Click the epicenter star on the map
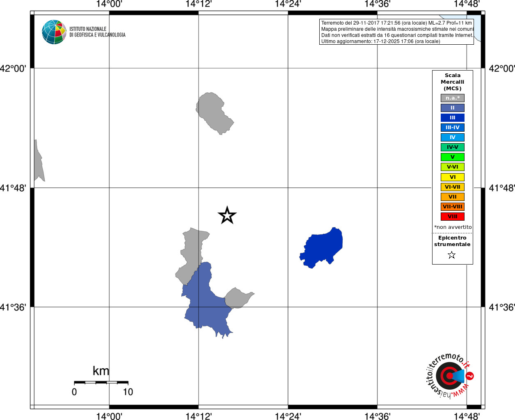Image resolution: width=515 pixels, height=420 pixels. click(x=227, y=215)
